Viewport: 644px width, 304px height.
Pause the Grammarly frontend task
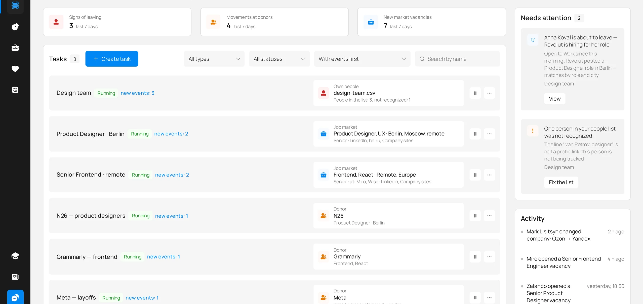(x=475, y=257)
